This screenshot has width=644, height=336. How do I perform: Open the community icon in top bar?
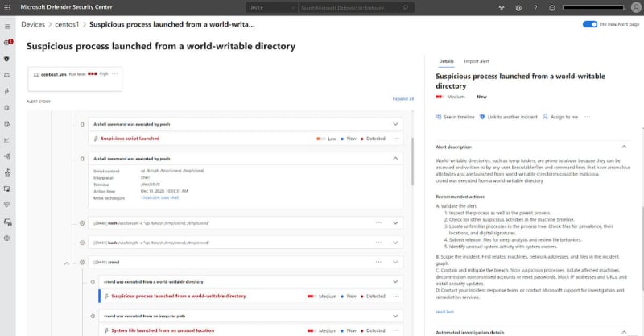tap(502, 8)
